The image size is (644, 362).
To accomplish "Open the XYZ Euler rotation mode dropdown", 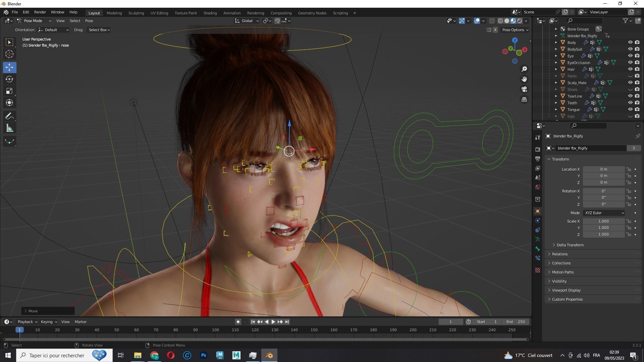I will pyautogui.click(x=604, y=213).
